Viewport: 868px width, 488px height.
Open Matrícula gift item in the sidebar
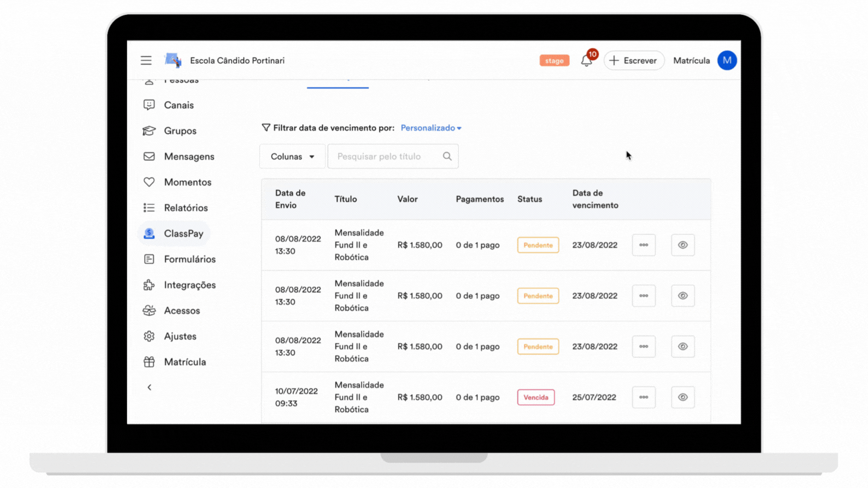click(175, 362)
